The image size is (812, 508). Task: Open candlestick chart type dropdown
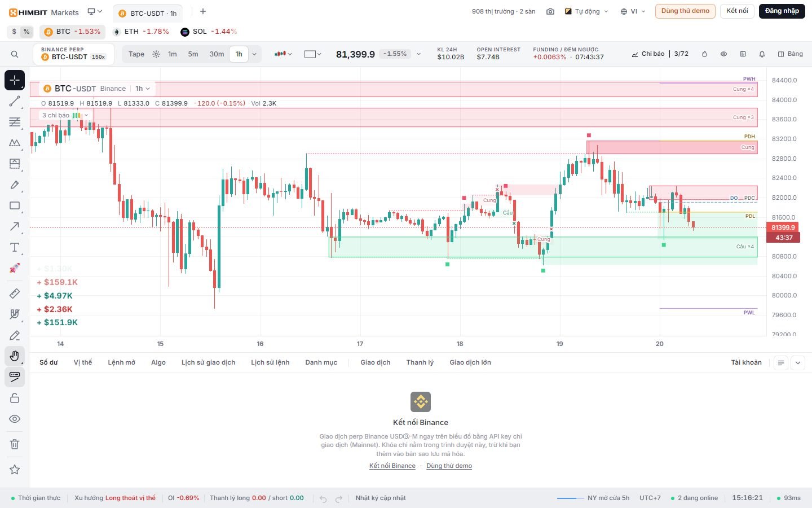(283, 54)
